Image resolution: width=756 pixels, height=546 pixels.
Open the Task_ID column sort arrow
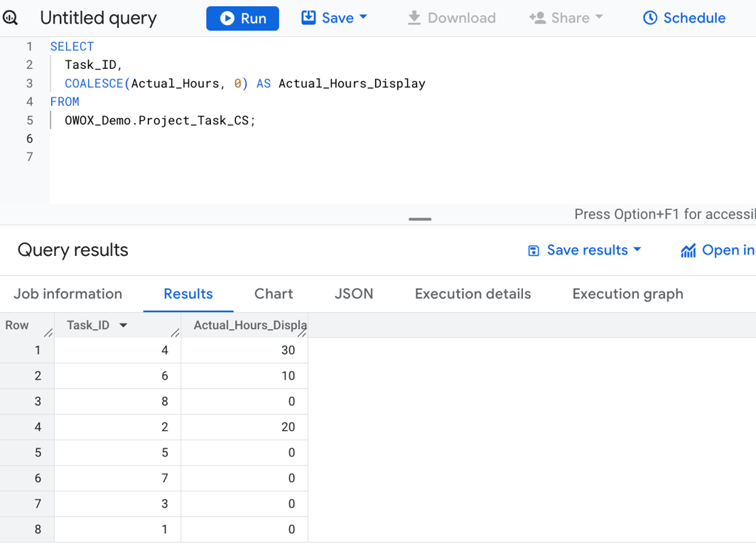pos(124,325)
